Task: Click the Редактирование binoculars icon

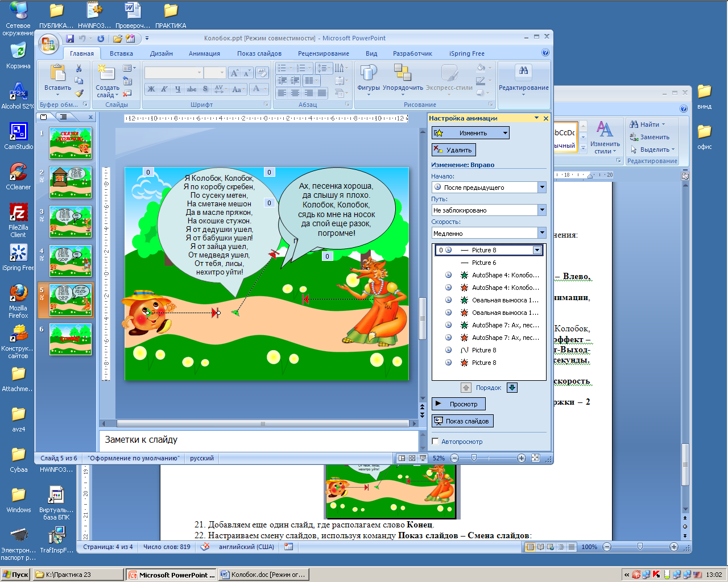Action: (x=523, y=71)
